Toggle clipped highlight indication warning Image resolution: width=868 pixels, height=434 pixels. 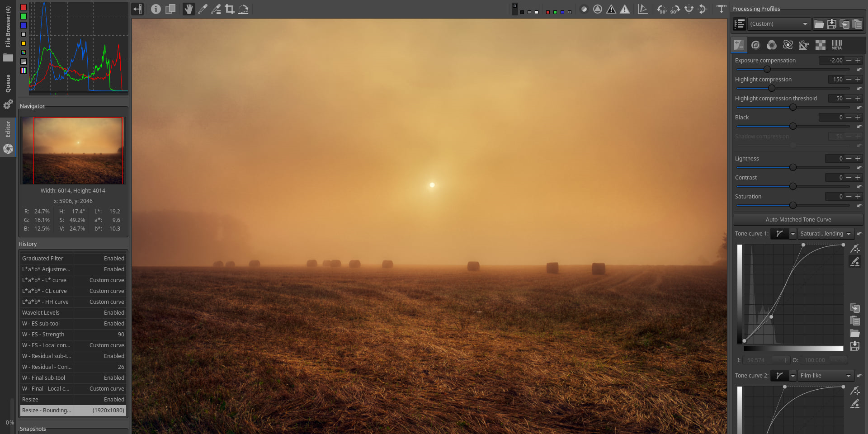click(x=625, y=9)
